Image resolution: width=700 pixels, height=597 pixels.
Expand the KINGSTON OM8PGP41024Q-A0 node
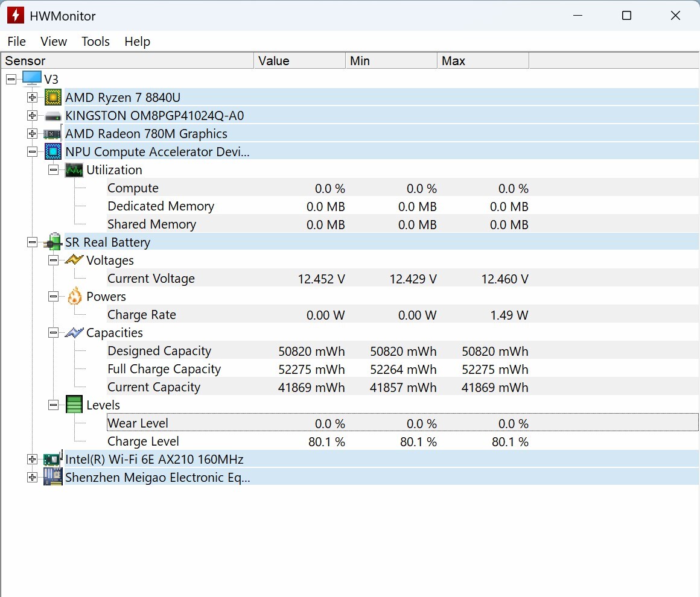[33, 116]
